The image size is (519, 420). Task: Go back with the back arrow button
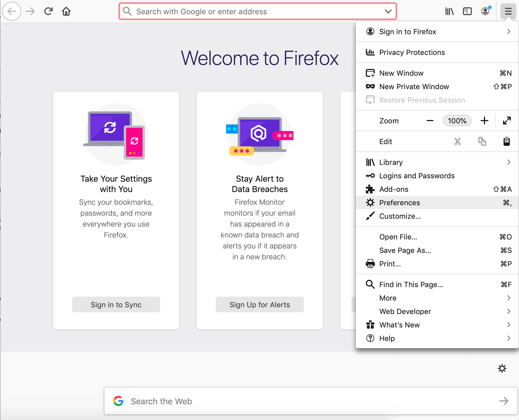12,11
